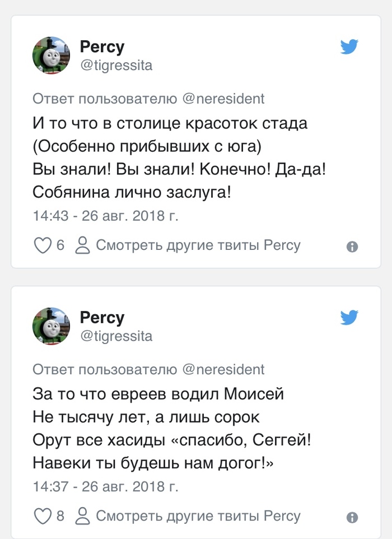
Task: Open the @neresident mention in first tweet
Action: pyautogui.click(x=223, y=99)
